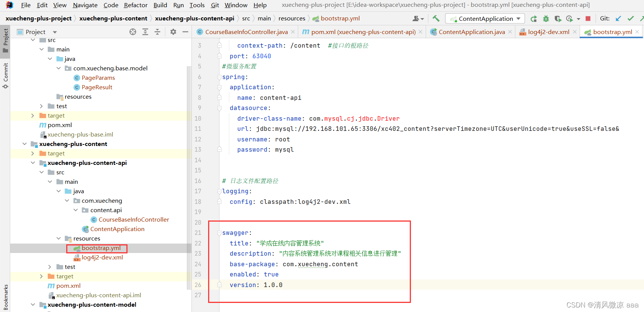Select log4j2-dev.xml in project tree
Screen dimensions: 644x312
point(102,258)
